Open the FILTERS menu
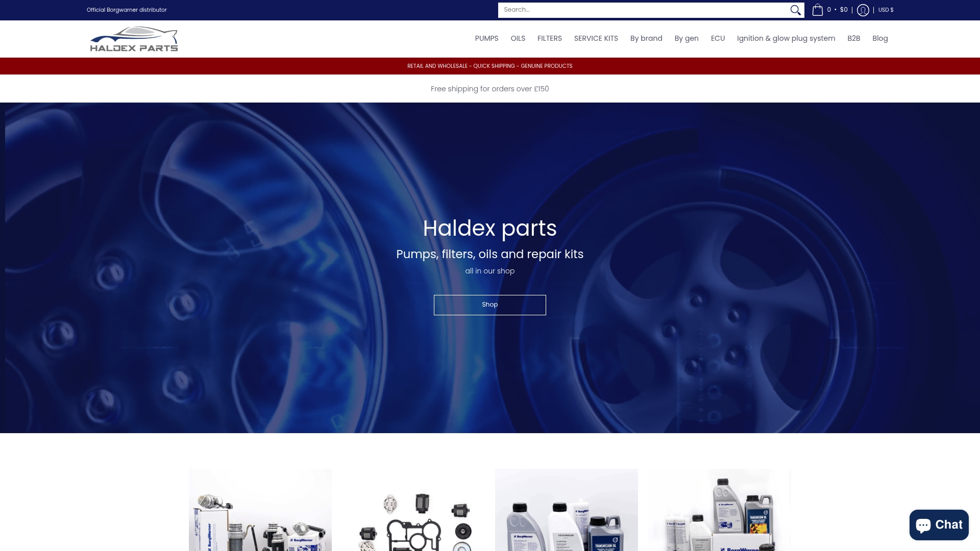Viewport: 980px width, 551px height. (549, 39)
